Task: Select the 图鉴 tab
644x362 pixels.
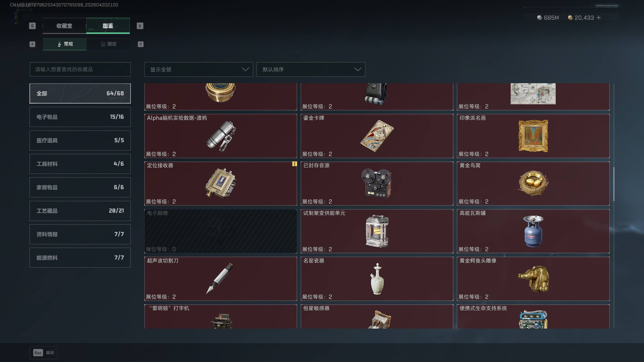Action: tap(108, 26)
